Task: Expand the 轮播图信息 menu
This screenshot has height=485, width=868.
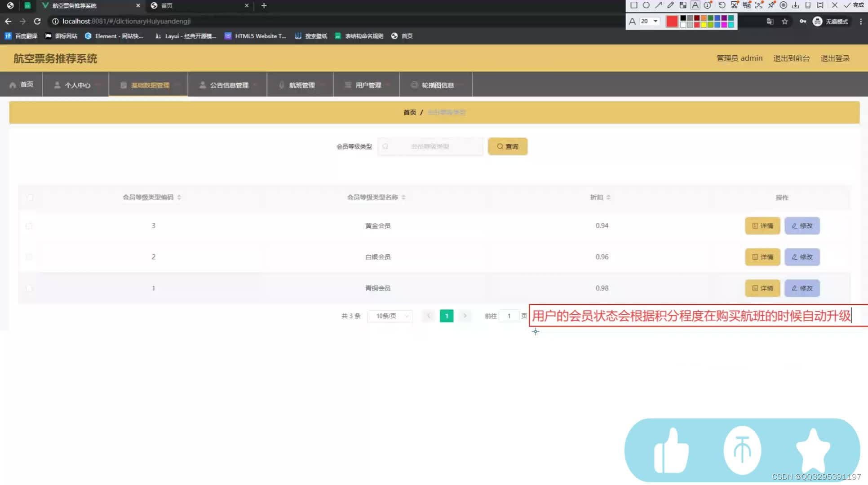Action: click(x=436, y=85)
